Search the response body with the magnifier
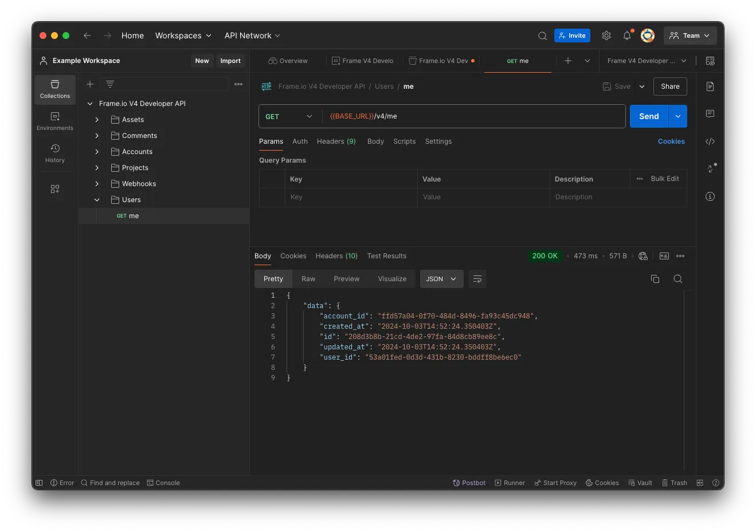 678,279
